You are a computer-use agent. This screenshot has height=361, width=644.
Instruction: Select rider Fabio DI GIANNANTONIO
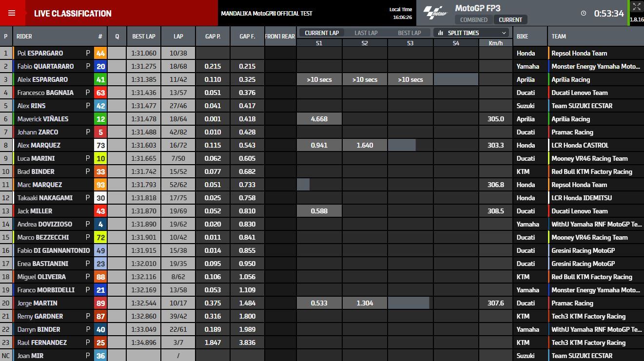54,250
